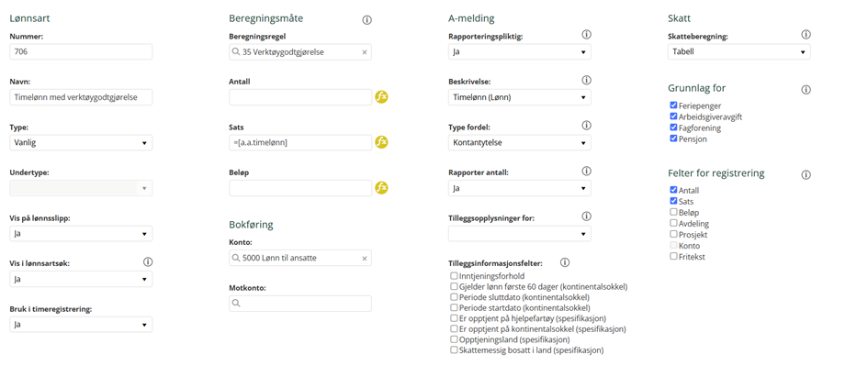The height and width of the screenshot is (366, 868).
Task: Click the empty Motkonto search field
Action: [300, 304]
